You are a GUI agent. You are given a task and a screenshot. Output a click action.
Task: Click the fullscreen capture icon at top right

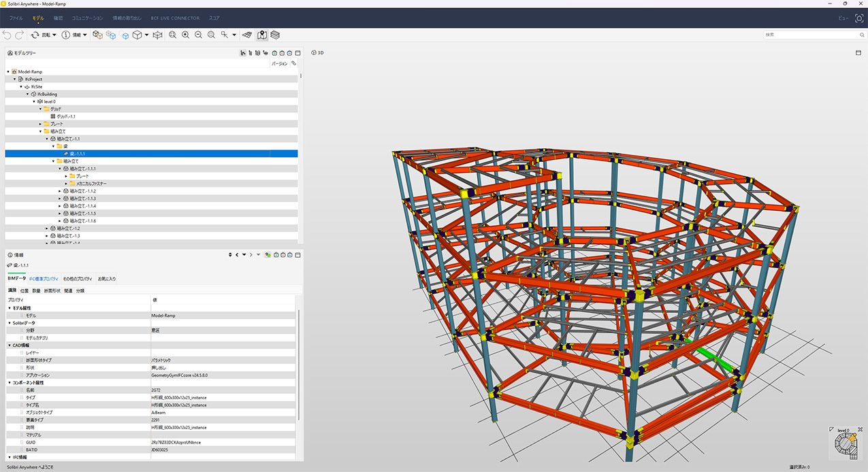tap(858, 18)
